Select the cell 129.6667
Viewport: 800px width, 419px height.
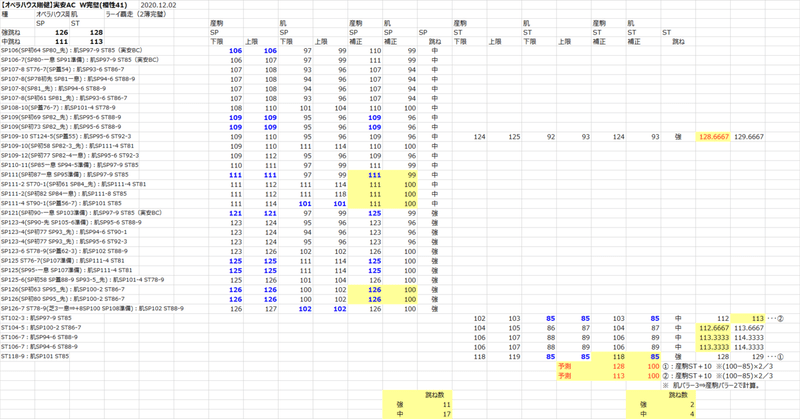point(749,137)
